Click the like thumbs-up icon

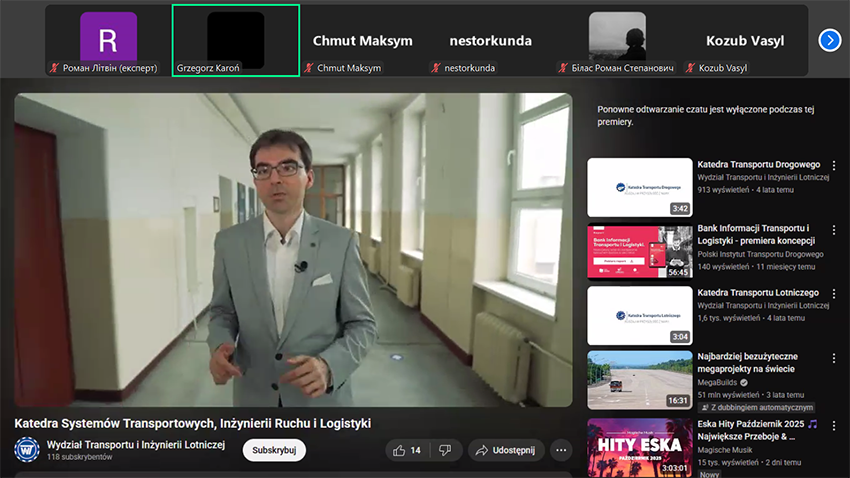400,451
